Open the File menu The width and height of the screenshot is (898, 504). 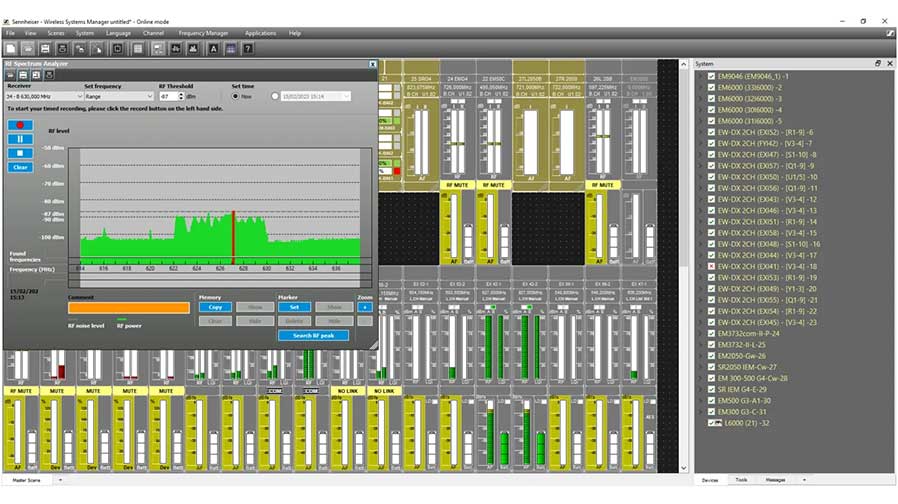point(10,33)
